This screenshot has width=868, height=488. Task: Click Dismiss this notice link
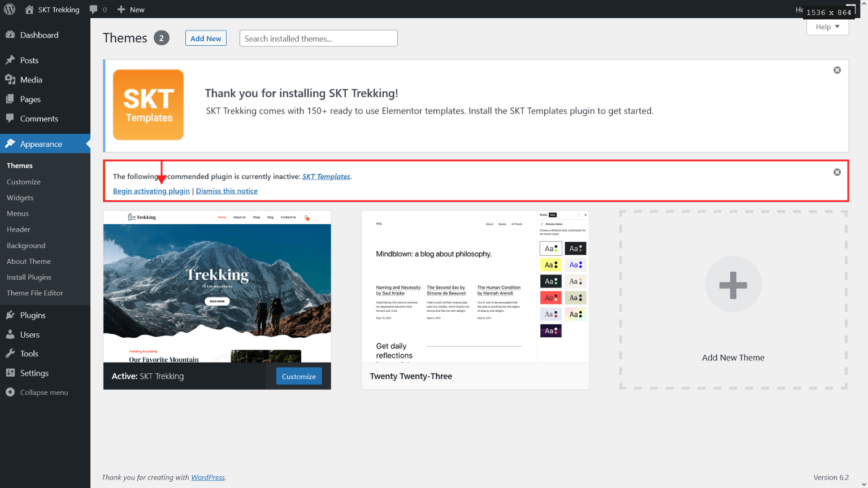coord(227,191)
